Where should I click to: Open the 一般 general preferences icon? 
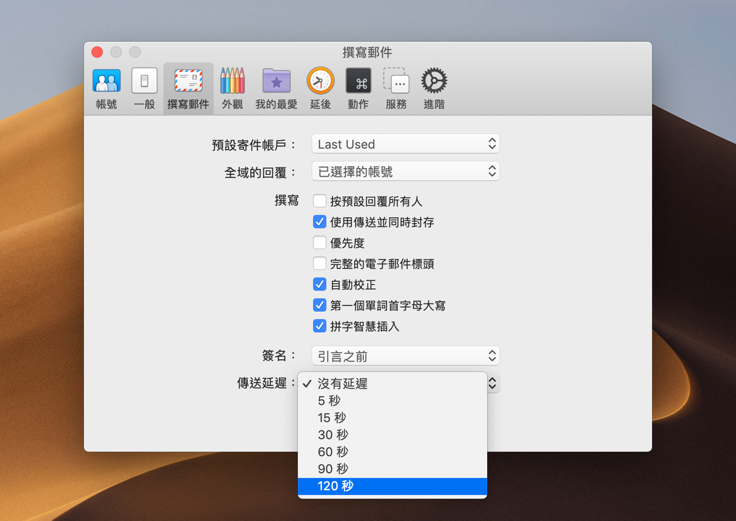tap(144, 89)
